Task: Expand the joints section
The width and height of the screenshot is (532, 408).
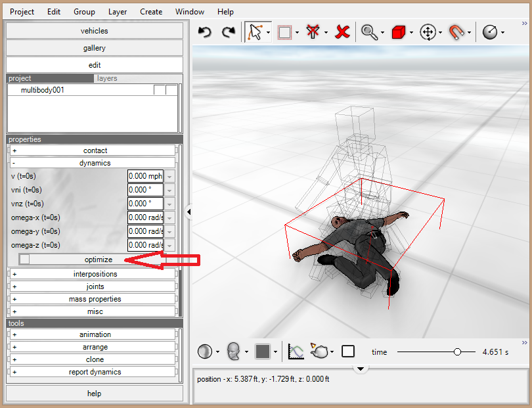Action: click(93, 286)
